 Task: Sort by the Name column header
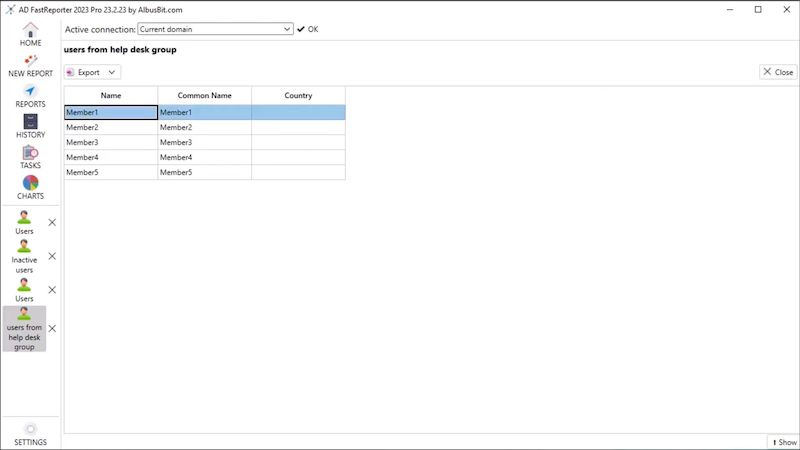point(111,95)
